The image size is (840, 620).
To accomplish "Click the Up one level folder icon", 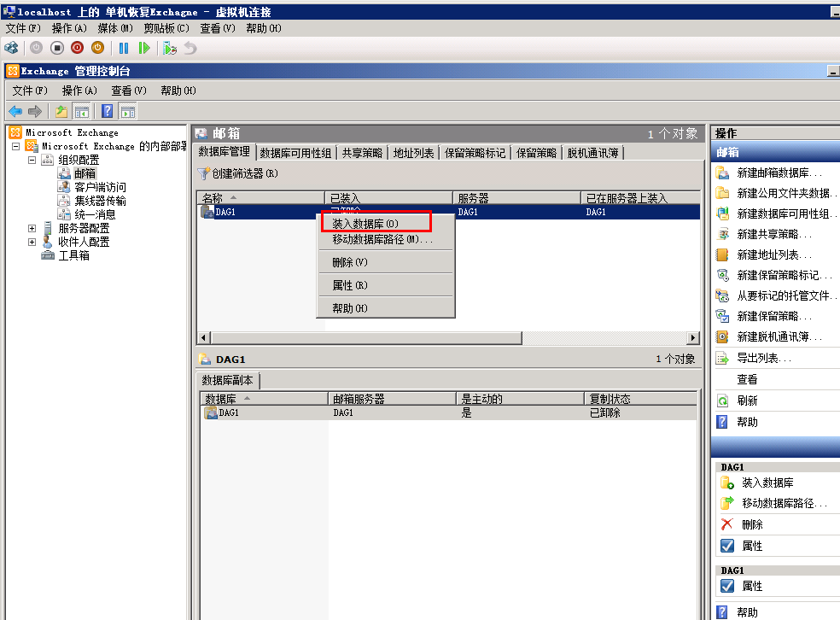I will pyautogui.click(x=61, y=112).
